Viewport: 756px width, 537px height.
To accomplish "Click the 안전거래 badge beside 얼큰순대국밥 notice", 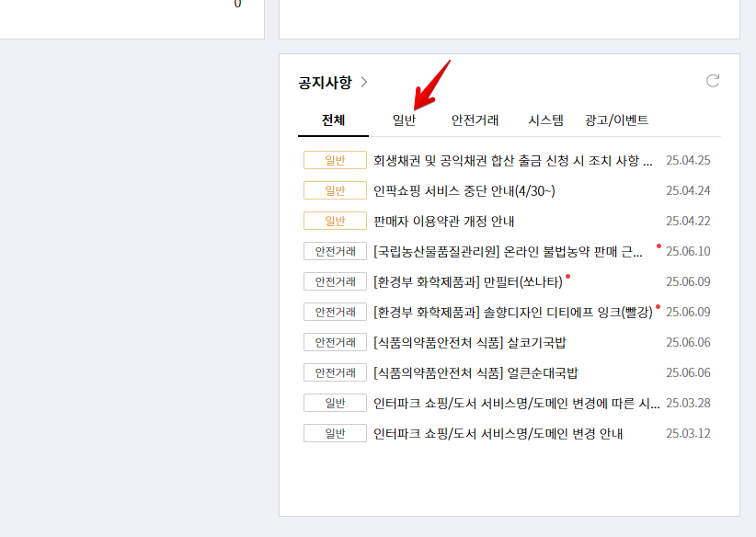I will [335, 373].
